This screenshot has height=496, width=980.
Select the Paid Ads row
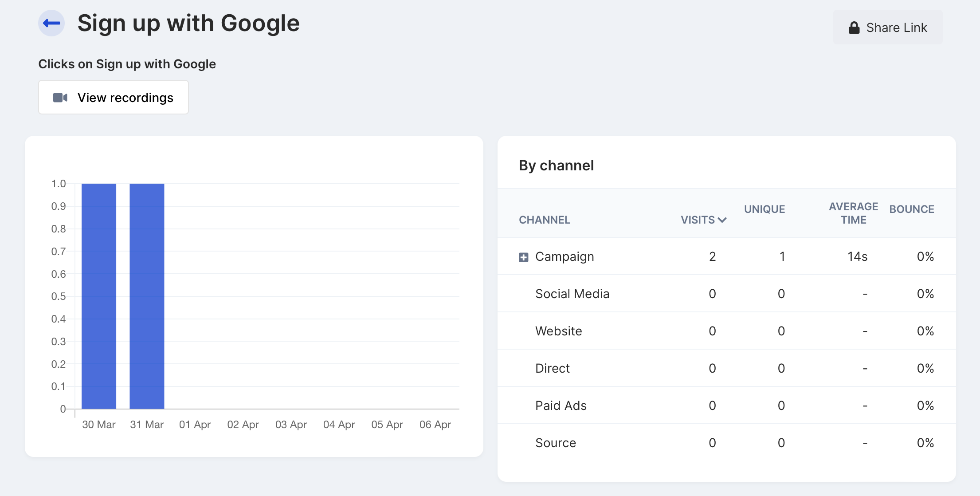561,405
